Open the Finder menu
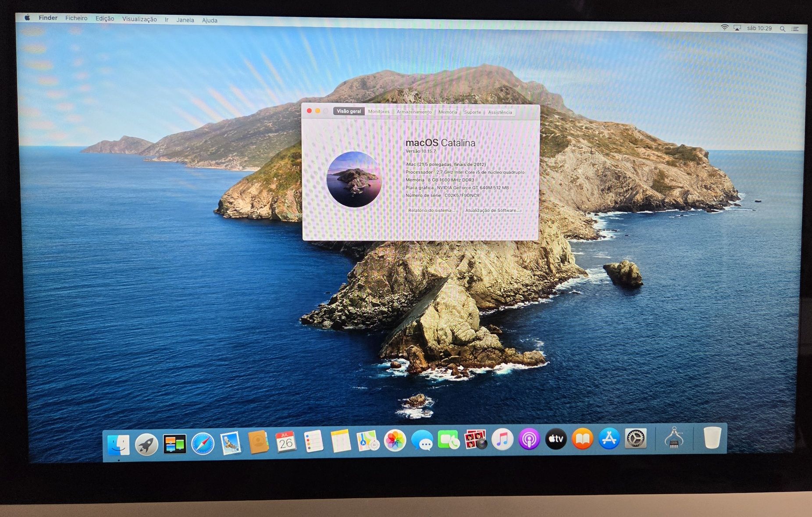The width and height of the screenshot is (812, 517). coord(48,18)
